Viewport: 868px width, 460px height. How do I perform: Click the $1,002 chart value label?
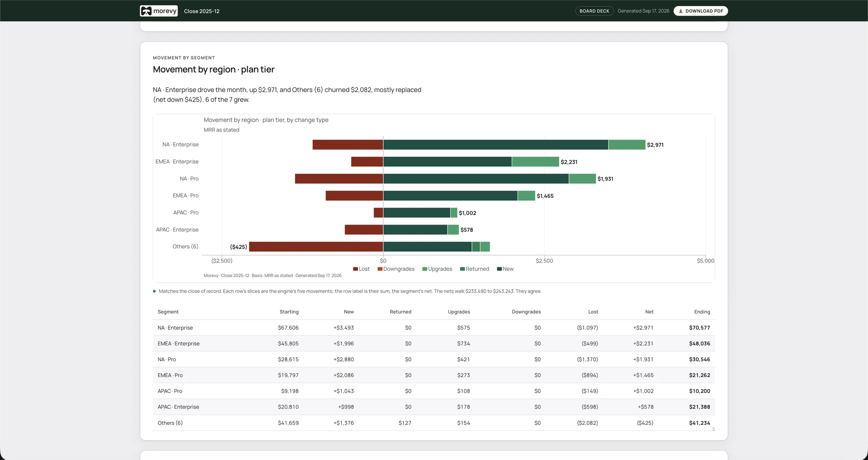467,213
